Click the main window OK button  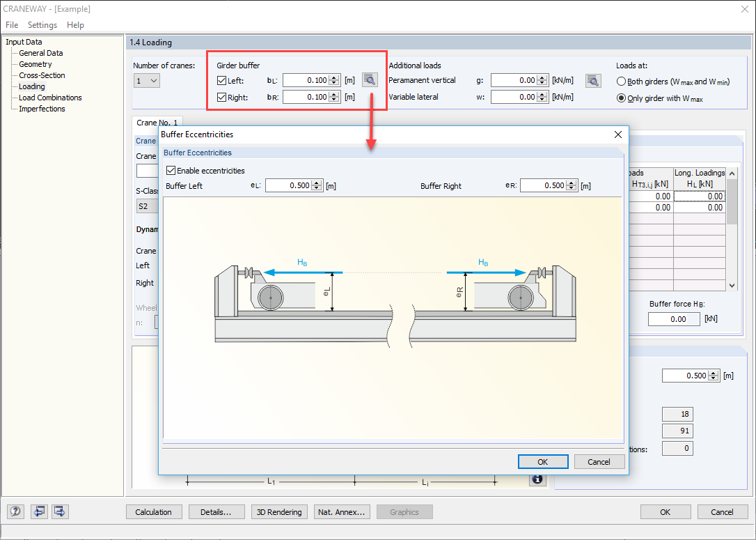tap(666, 512)
